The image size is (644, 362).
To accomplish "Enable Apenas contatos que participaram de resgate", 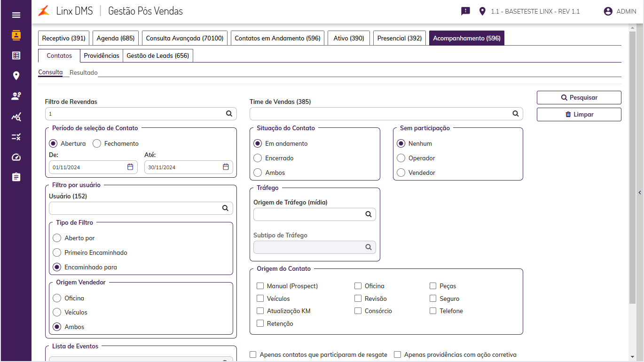I will [253, 354].
